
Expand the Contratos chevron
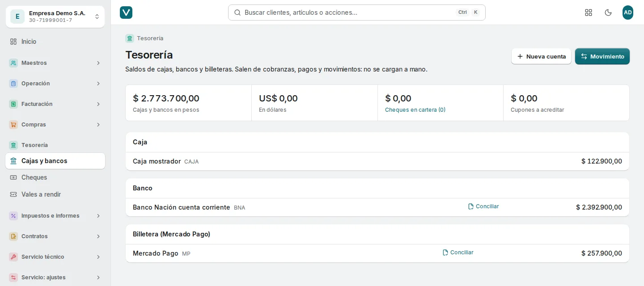point(98,236)
